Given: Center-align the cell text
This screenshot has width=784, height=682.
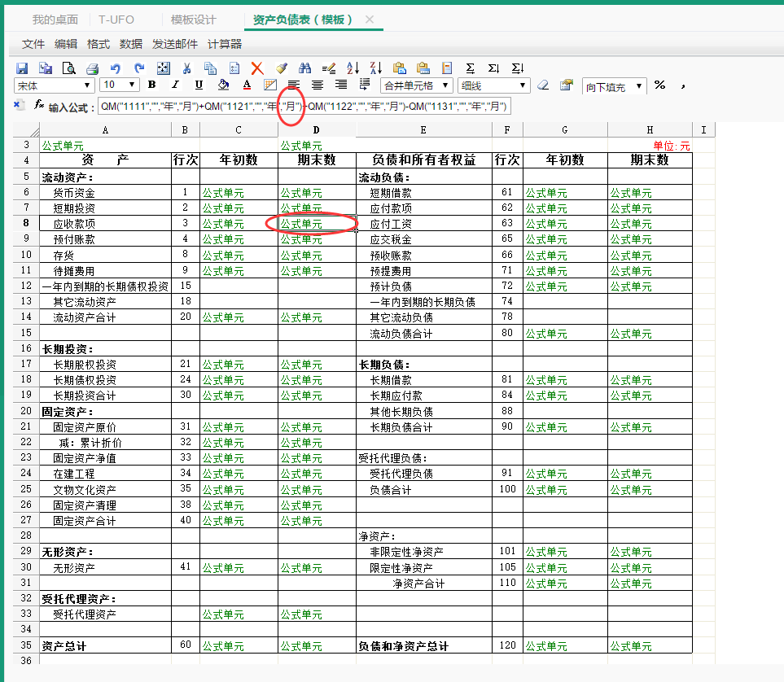Looking at the screenshot, I should [318, 85].
